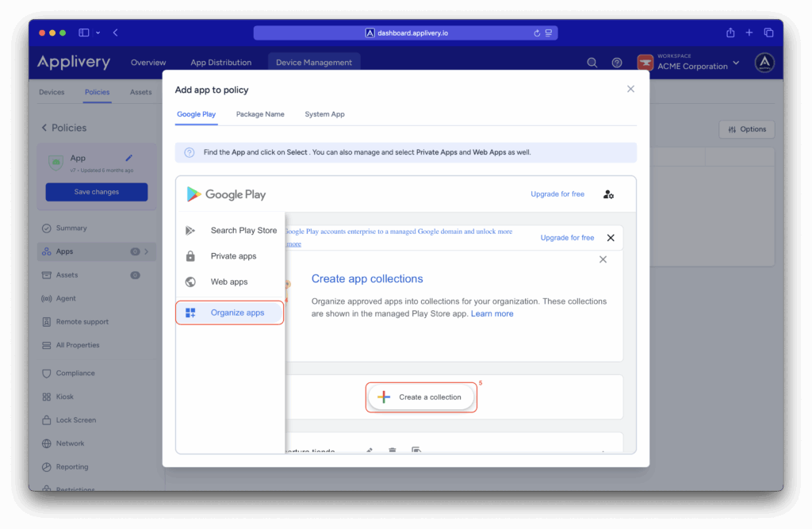Screen dimensions: 812x529
Task: Click the search magnifier icon in header
Action: (592, 63)
